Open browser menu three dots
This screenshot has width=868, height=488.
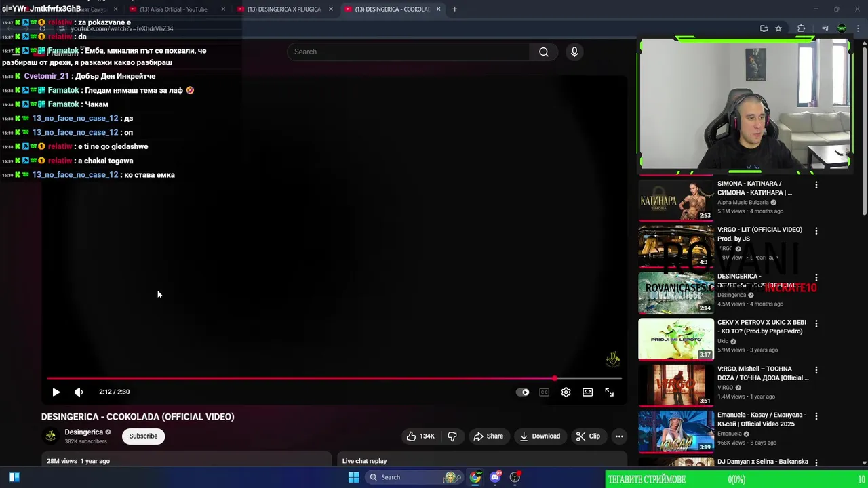tap(859, 28)
